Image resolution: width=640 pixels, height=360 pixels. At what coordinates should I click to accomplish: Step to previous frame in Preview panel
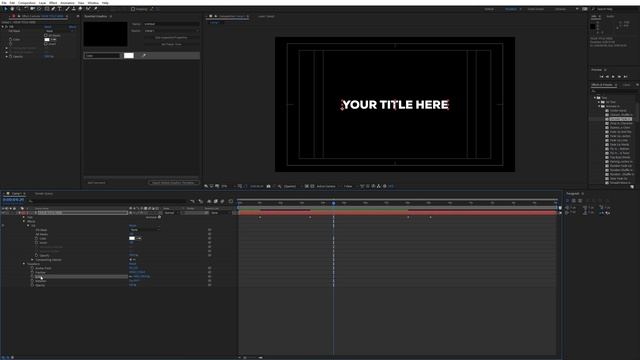607,77
